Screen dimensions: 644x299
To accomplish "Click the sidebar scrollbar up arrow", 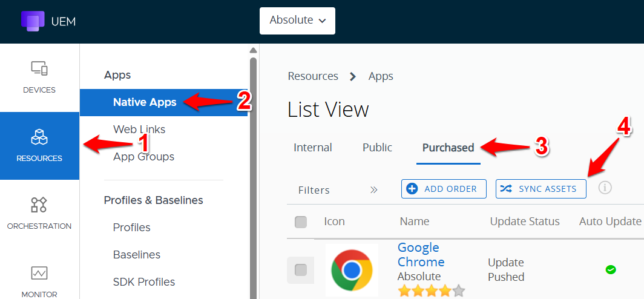I will 254,50.
